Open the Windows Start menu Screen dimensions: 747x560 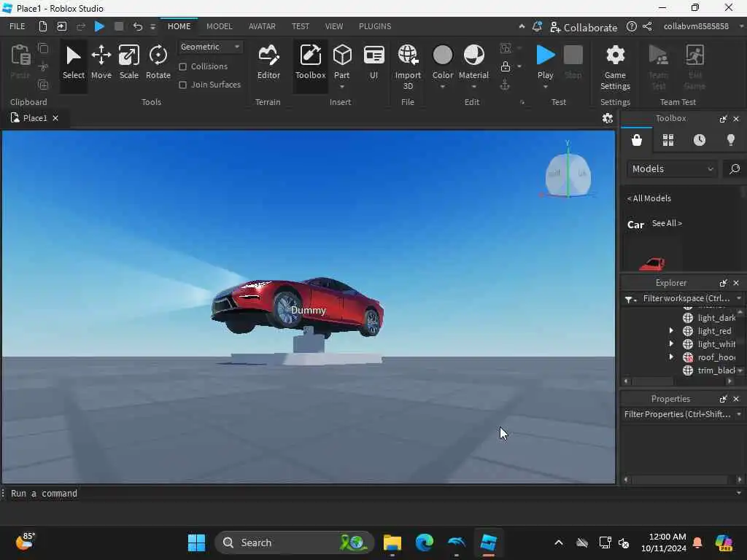pyautogui.click(x=196, y=542)
